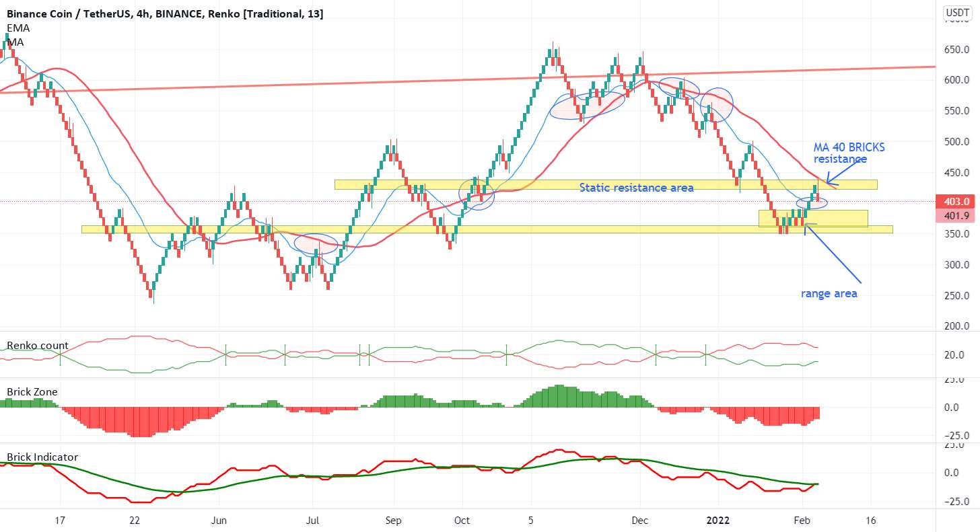
Task: Click the 403.0 current price label
Action: [956, 201]
